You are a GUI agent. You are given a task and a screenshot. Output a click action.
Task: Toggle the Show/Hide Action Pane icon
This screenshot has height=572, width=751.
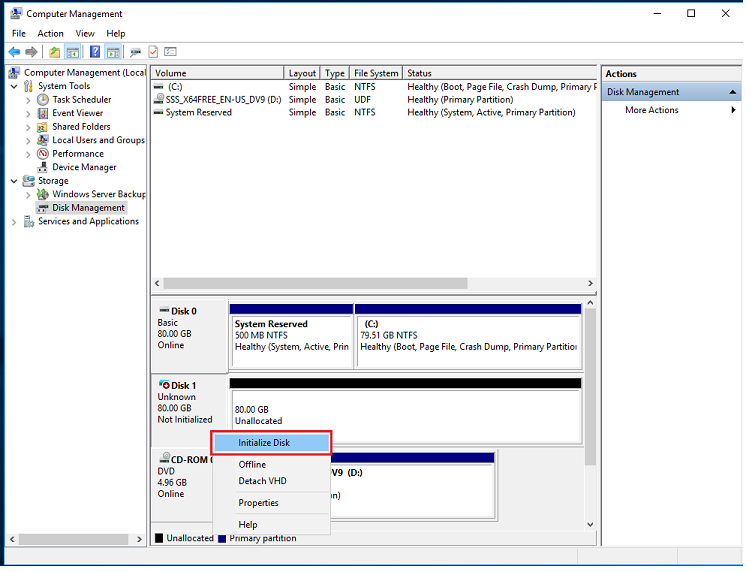113,52
